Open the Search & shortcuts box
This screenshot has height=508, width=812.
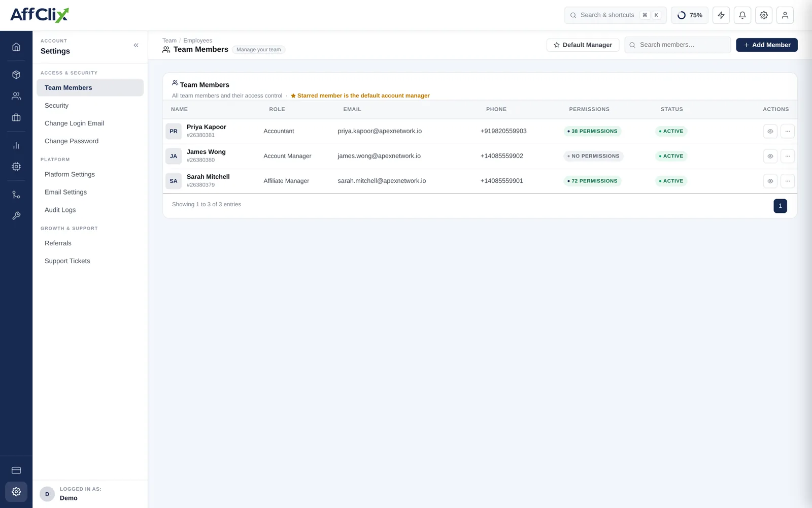(616, 15)
